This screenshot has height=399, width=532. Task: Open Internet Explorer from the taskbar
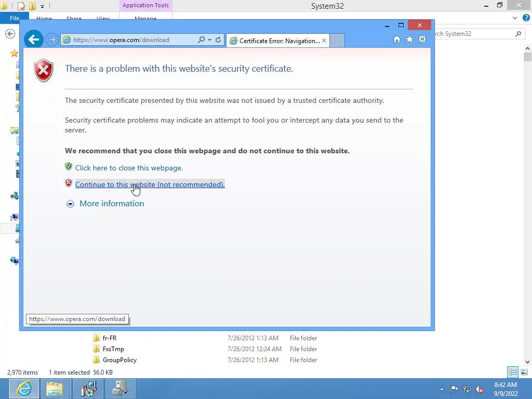[x=24, y=389]
